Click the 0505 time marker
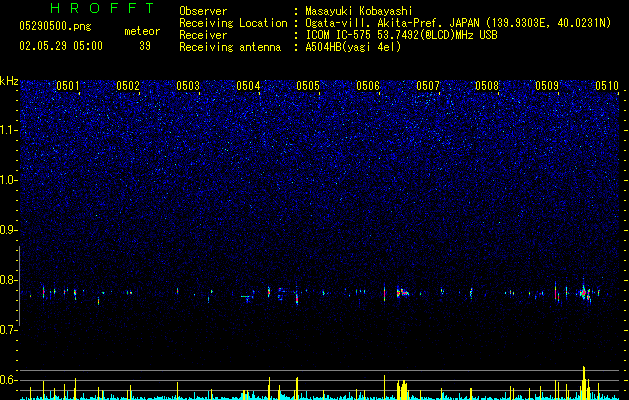Image resolution: width=629 pixels, height=400 pixels. click(x=308, y=86)
